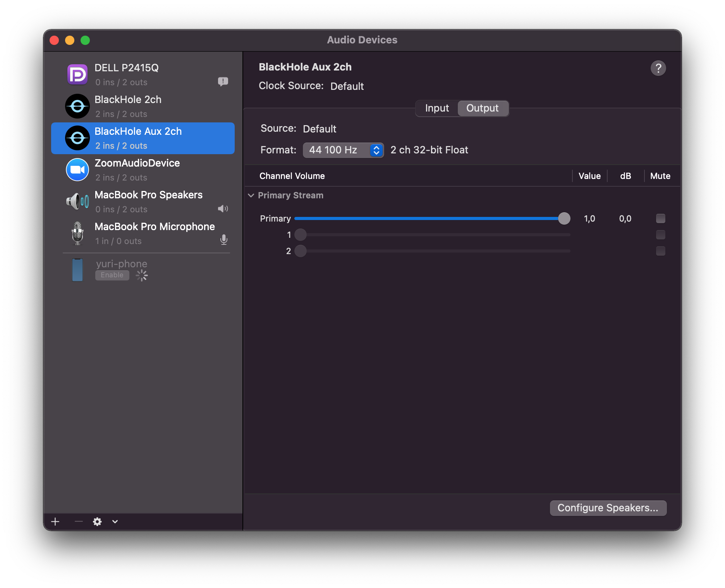The height and width of the screenshot is (588, 725).
Task: Toggle mute checkbox for channel 2
Action: (x=661, y=251)
